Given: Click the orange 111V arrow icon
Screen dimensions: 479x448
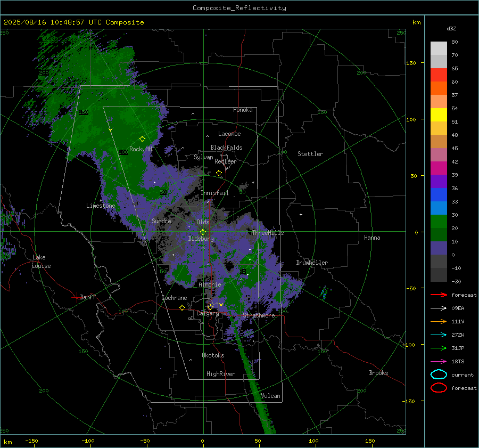Looking at the screenshot, I should 439,321.
